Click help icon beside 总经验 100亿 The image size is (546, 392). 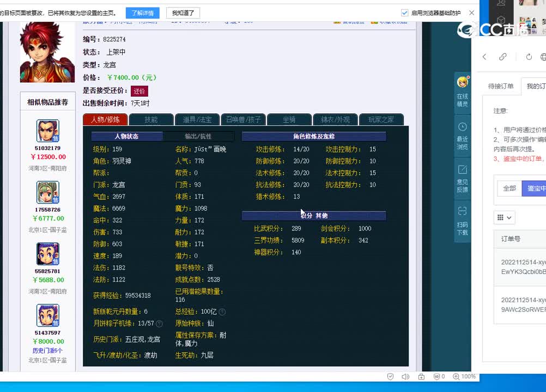coord(222,311)
